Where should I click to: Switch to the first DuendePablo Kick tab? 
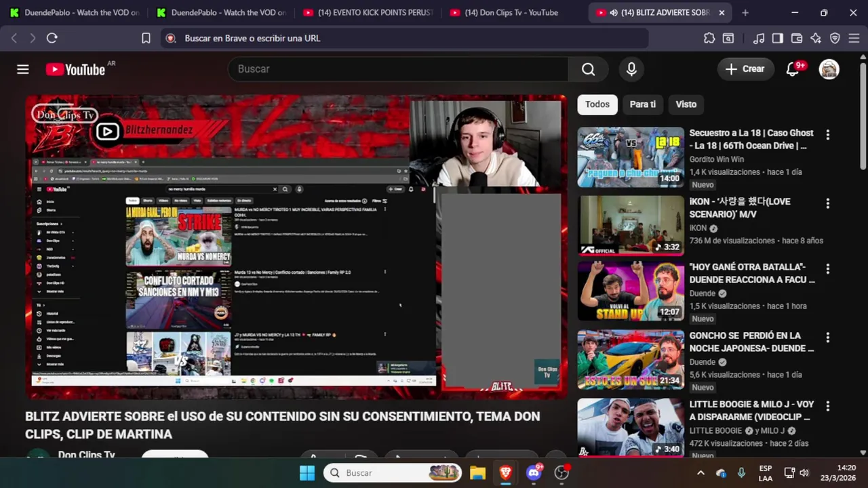75,12
